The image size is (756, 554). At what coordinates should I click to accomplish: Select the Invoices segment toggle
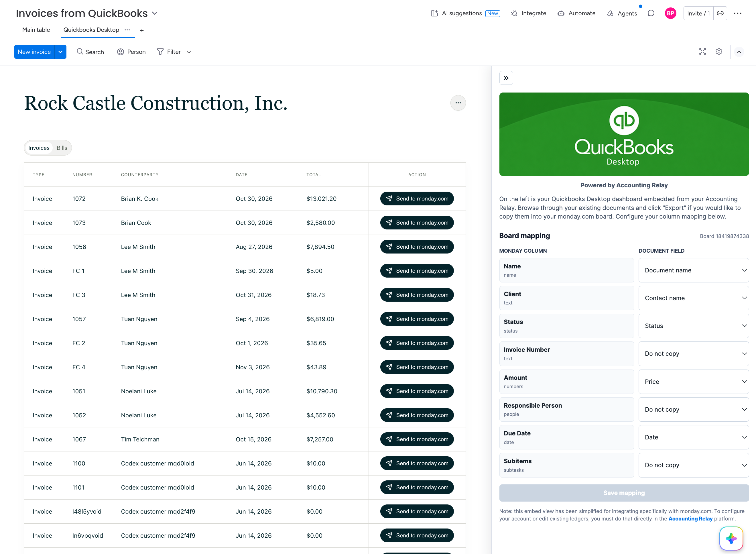[x=39, y=148]
